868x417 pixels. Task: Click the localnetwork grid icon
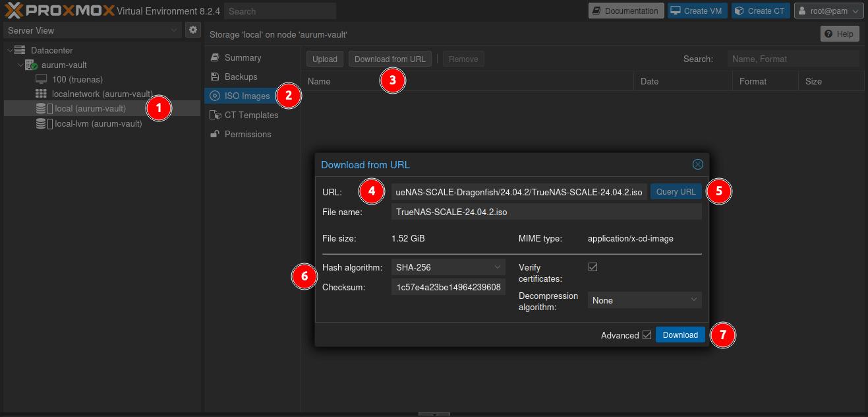click(41, 94)
